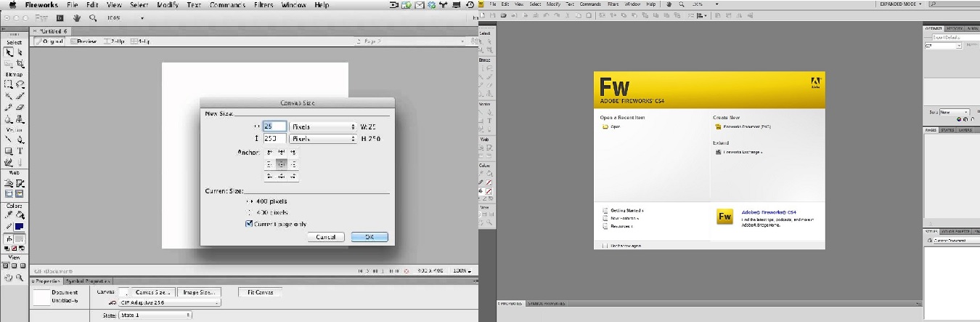
Task: Select the Marquee tool in Bitmap section
Action: 9,84
